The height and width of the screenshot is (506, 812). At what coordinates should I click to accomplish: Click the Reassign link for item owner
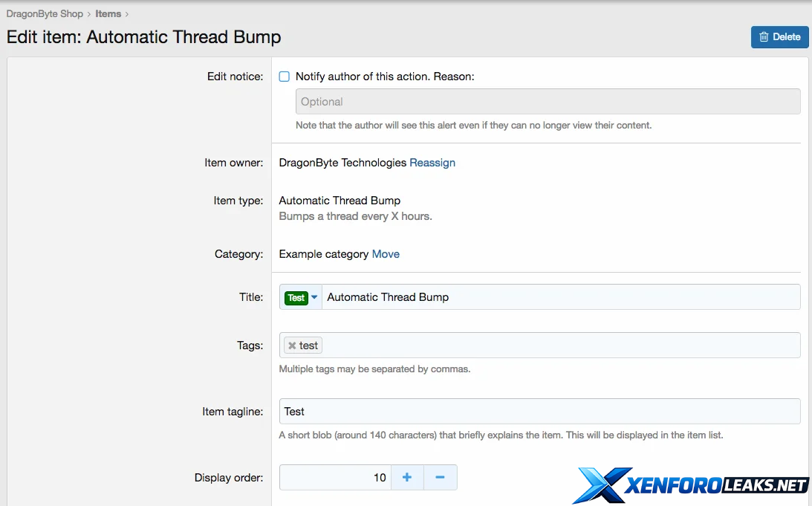[432, 163]
